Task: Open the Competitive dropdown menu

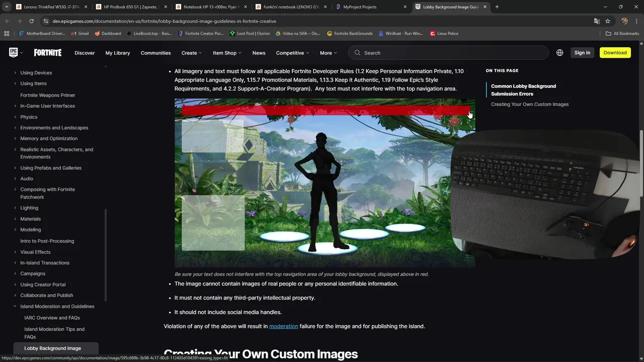Action: pos(293,53)
